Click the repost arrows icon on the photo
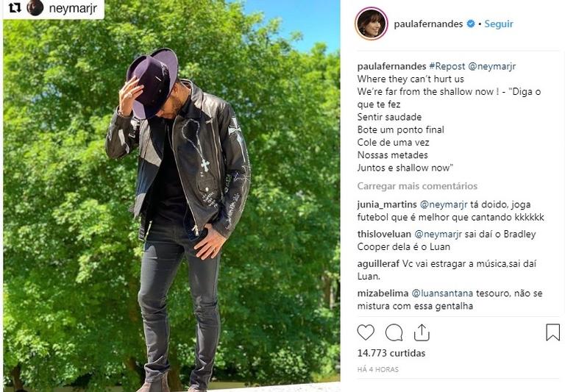This screenshot has height=392, width=565. [x=15, y=8]
